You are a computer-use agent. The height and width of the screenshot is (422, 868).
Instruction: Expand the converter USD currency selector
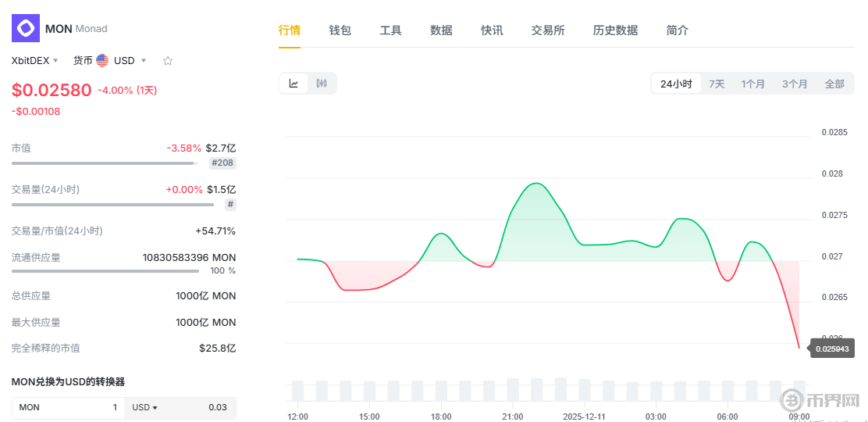[x=145, y=407]
